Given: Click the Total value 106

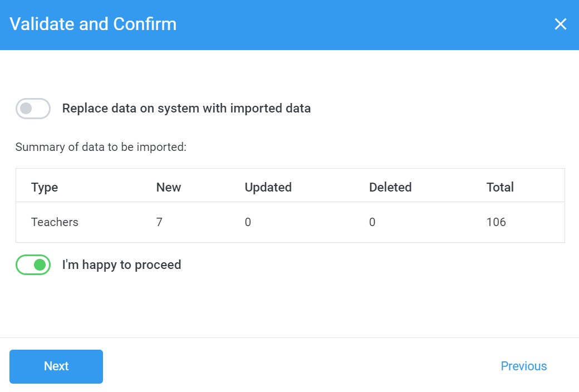Looking at the screenshot, I should coord(496,222).
